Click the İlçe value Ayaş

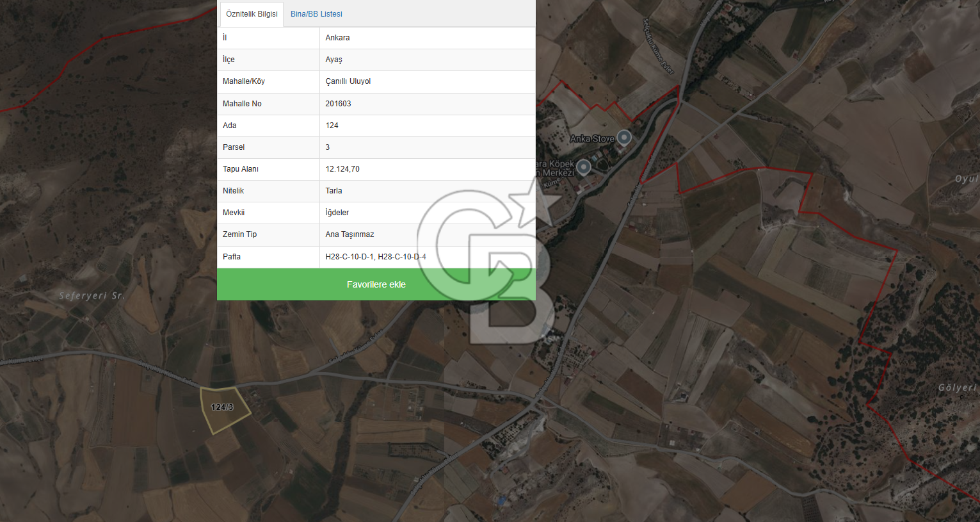click(333, 60)
